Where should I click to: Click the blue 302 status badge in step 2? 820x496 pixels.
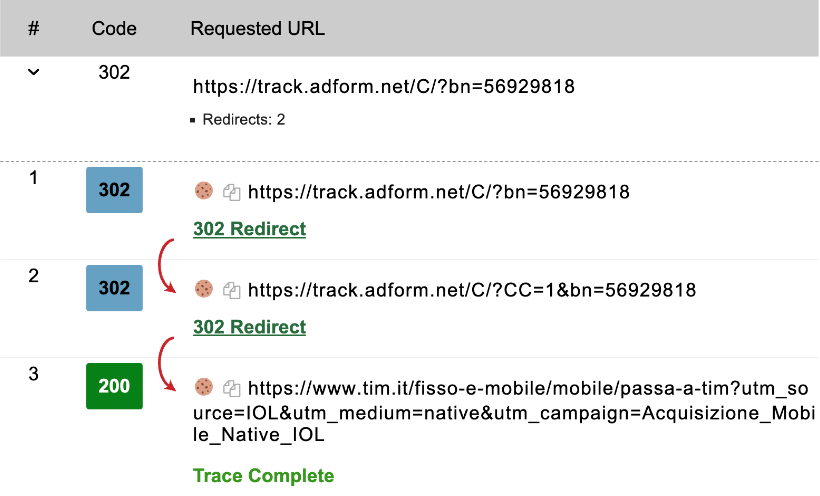pos(114,288)
